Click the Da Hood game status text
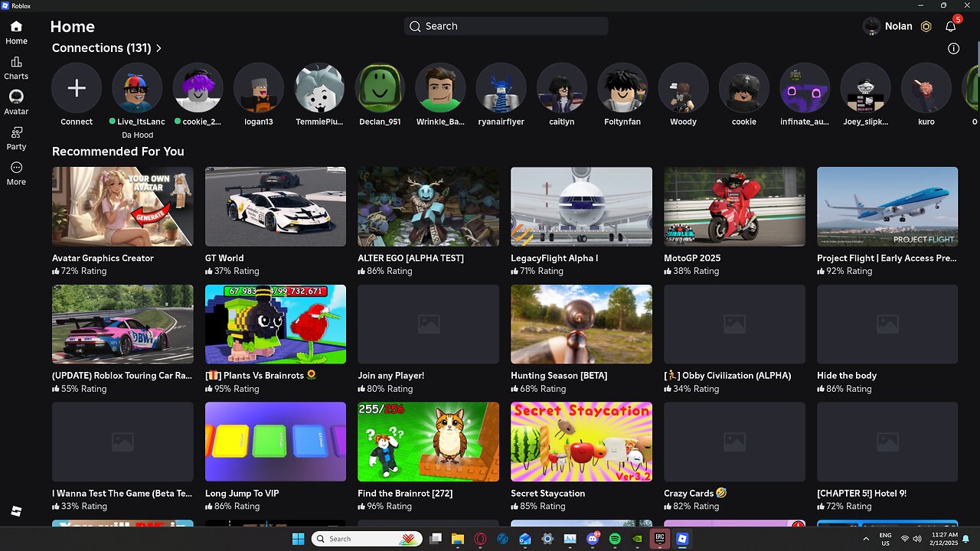980x551 pixels. point(137,135)
